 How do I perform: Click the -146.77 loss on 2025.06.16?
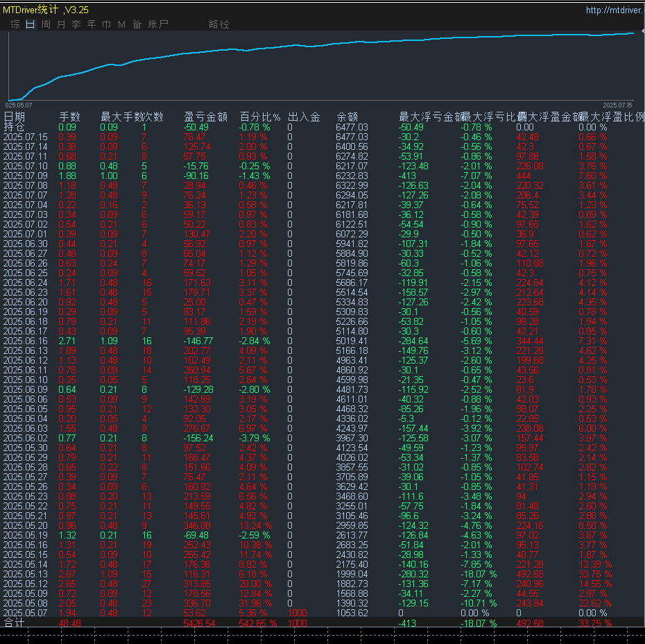pos(198,341)
